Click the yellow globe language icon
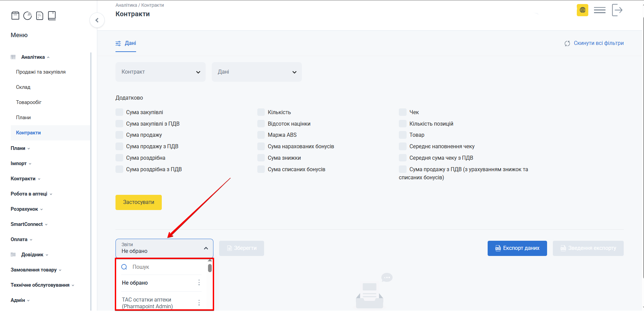The height and width of the screenshot is (312, 644). [582, 10]
